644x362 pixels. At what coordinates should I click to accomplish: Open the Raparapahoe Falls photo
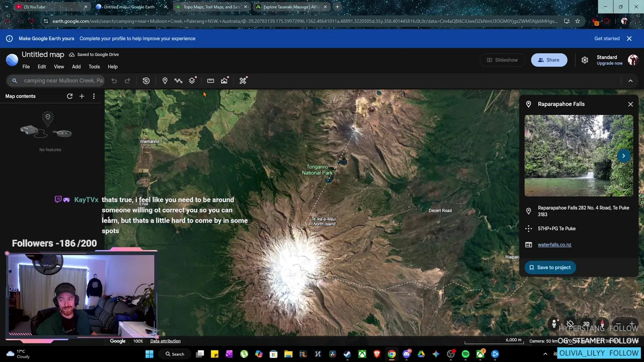pos(579,155)
